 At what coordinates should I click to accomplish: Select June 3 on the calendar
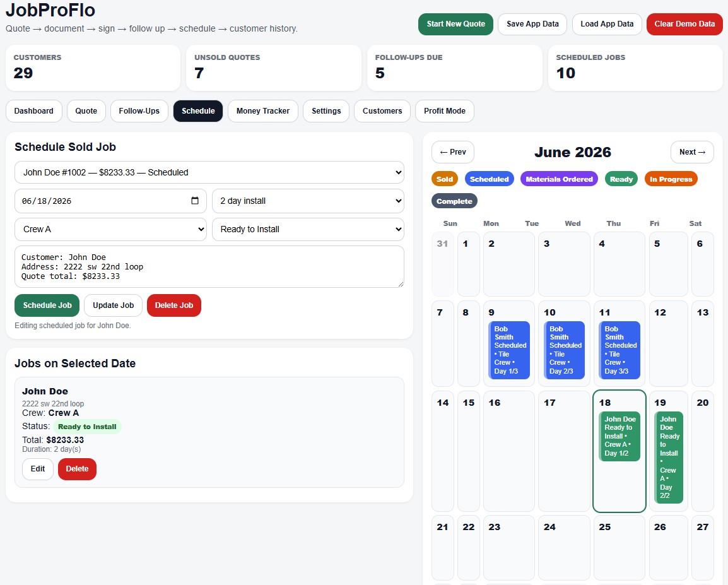pos(564,264)
